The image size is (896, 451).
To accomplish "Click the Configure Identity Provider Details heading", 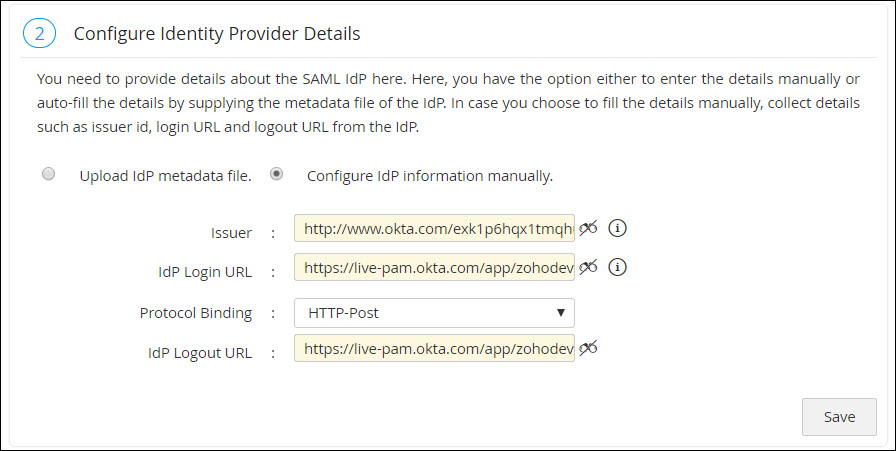I will click(x=217, y=34).
